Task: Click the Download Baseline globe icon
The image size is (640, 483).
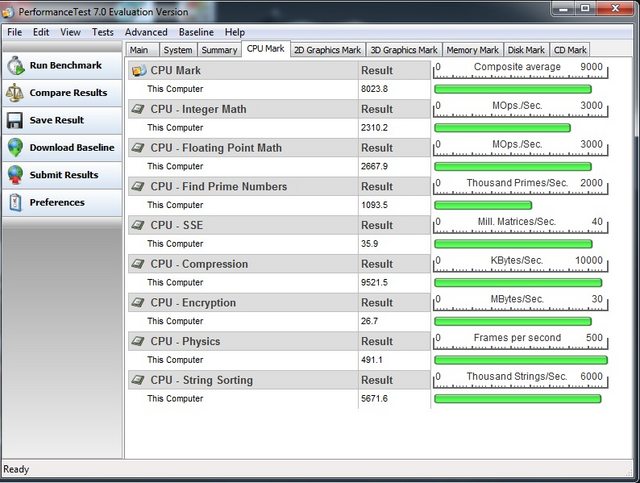Action: (x=15, y=147)
